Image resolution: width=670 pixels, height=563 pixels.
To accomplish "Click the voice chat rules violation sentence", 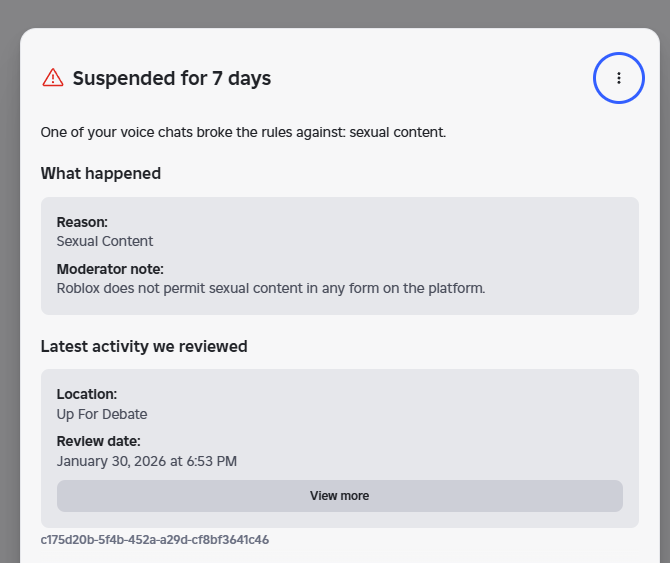I will click(243, 132).
